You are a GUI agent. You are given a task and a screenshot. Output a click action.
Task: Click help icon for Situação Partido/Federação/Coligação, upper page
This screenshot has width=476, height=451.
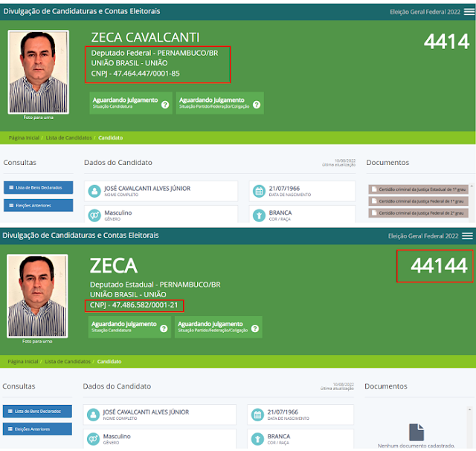pos(257,105)
